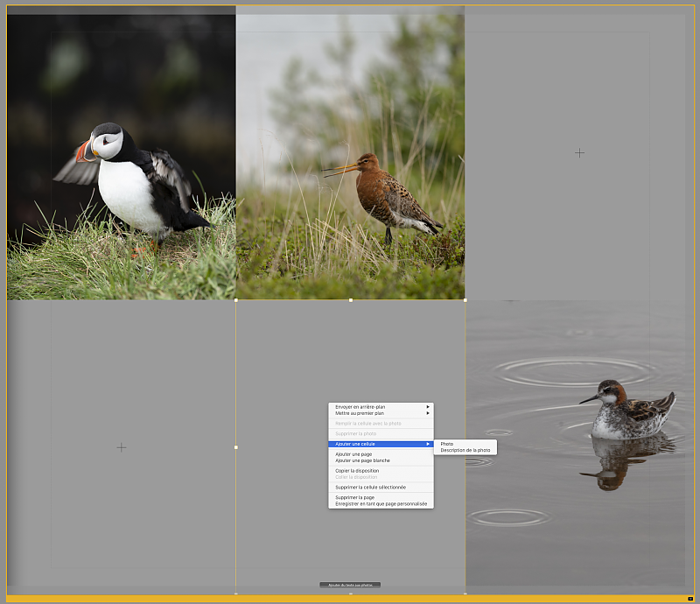
Task: Choose Description de la photo in the submenu
Action: coord(465,450)
